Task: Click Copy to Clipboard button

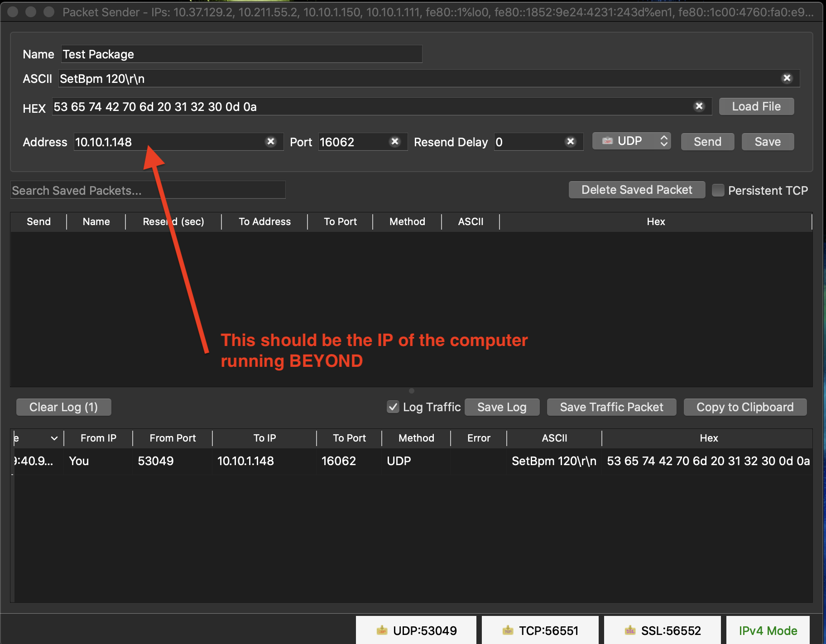Action: [x=744, y=407]
